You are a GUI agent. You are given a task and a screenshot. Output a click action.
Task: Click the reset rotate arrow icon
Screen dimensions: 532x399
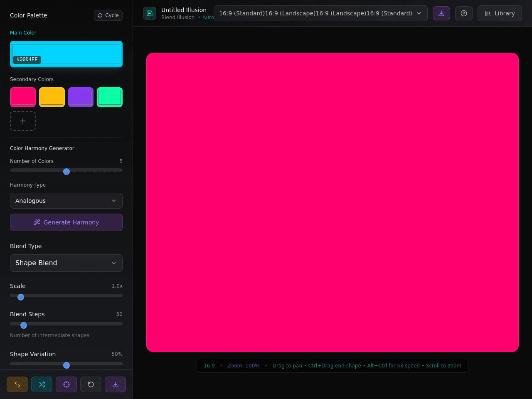(x=91, y=384)
